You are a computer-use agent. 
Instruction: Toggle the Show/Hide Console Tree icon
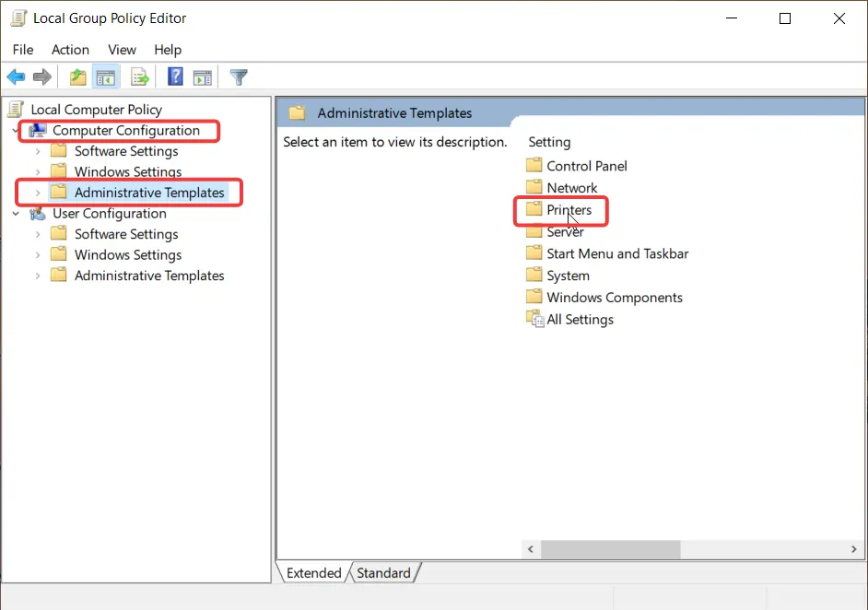(x=106, y=77)
